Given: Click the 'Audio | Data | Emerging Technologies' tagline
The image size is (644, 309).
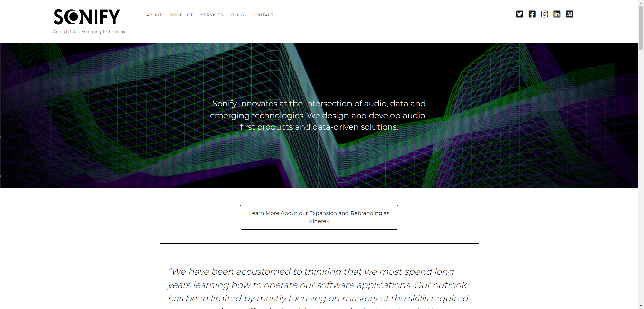Looking at the screenshot, I should (x=91, y=32).
